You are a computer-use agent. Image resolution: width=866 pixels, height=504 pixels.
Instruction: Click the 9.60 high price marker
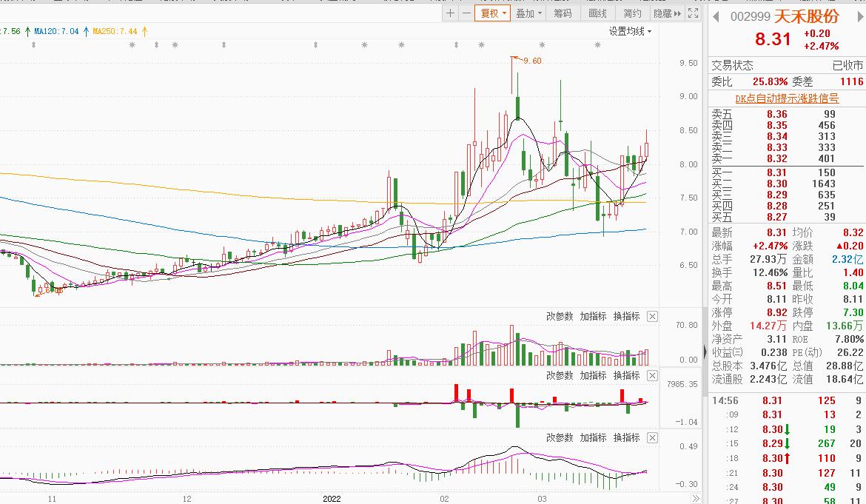pyautogui.click(x=532, y=61)
